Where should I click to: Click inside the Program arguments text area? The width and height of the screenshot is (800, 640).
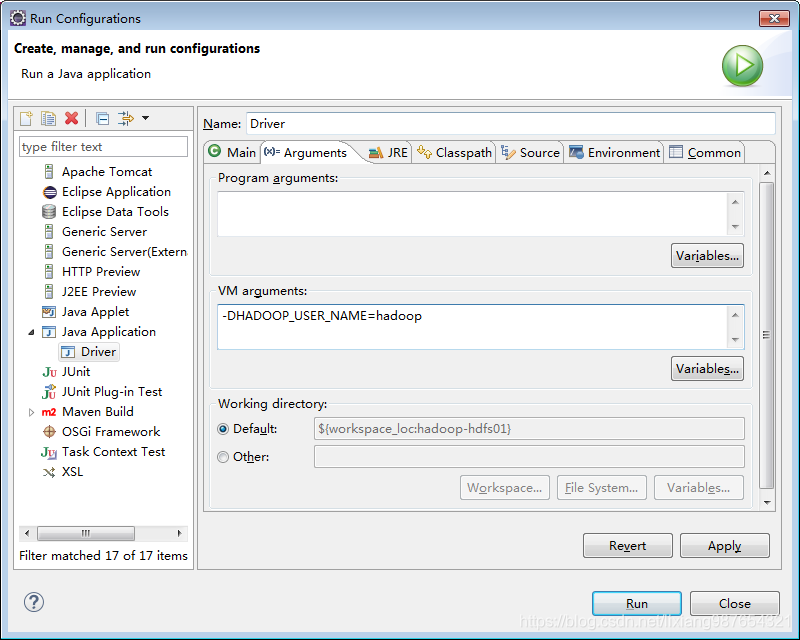point(472,214)
